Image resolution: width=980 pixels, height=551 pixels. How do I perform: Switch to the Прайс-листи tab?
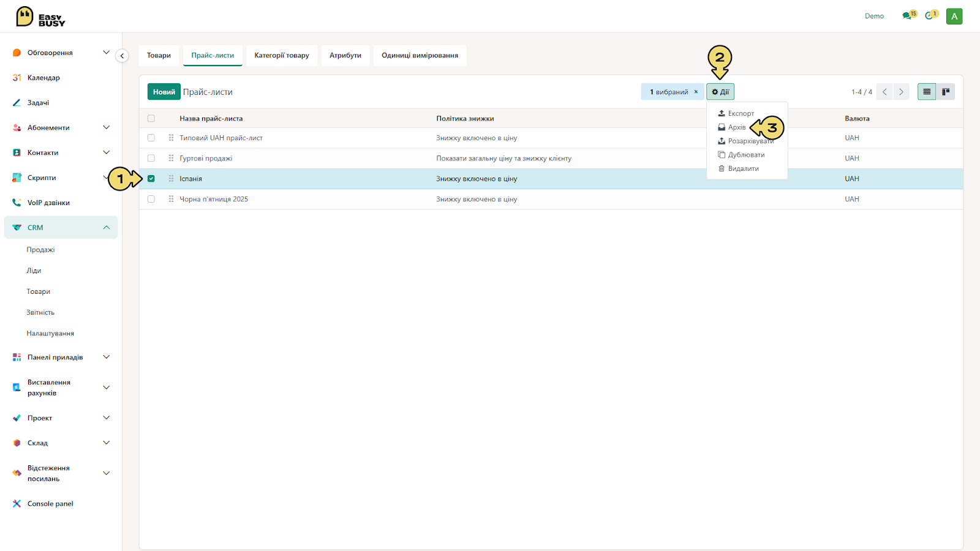(x=213, y=55)
